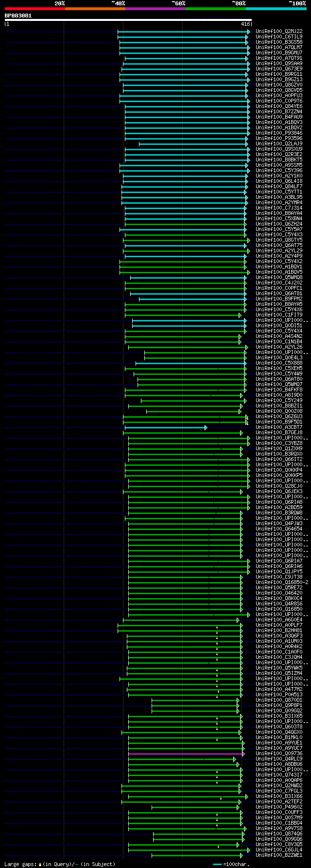Viewport: 311px width, 868px height.
Task: Click the =100char. scale legend
Action: click(231, 864)
